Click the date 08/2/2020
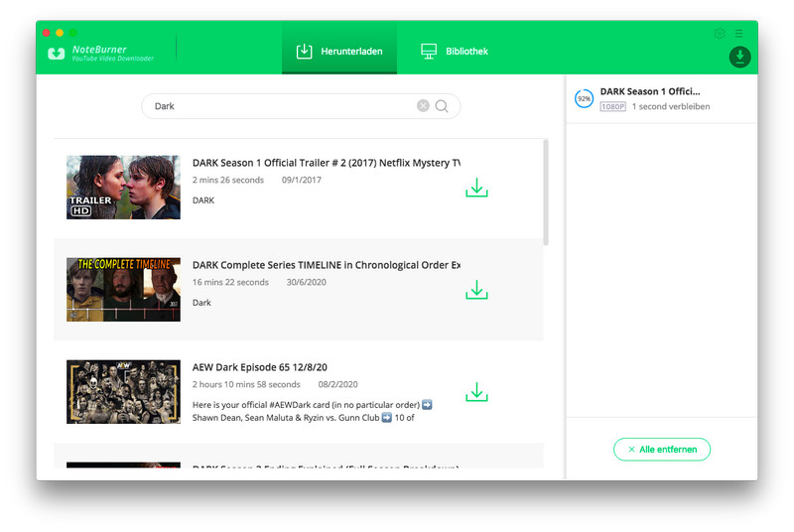794x532 pixels. tap(337, 384)
